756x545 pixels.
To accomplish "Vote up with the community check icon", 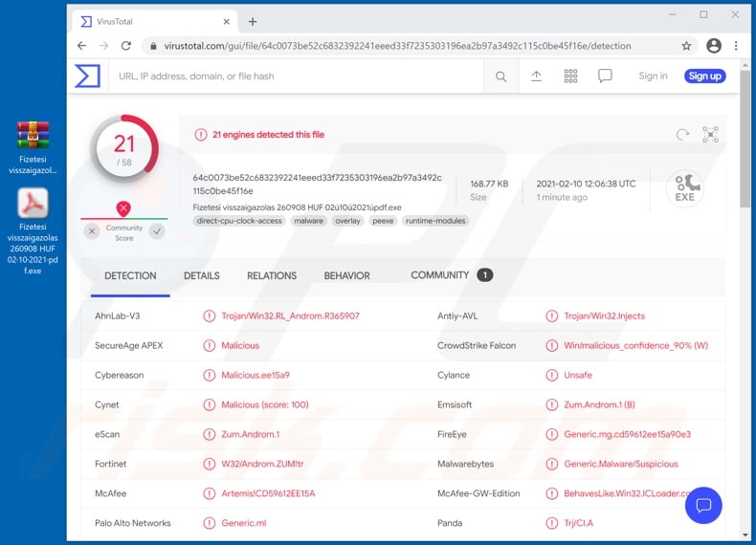I will coord(157,231).
